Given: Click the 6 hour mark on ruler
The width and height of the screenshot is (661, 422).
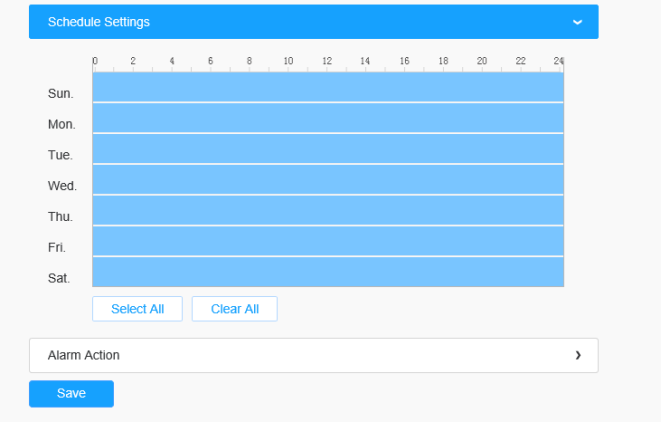Looking at the screenshot, I should pos(210,62).
